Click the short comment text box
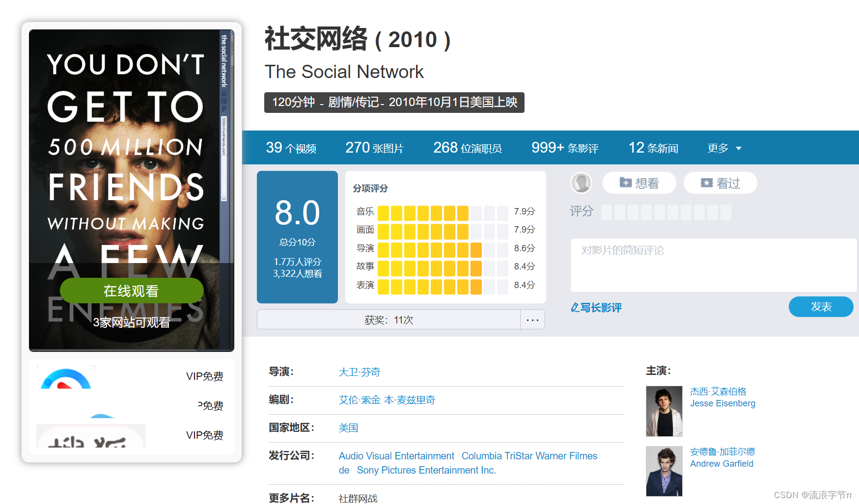The width and height of the screenshot is (859, 504). (x=714, y=265)
